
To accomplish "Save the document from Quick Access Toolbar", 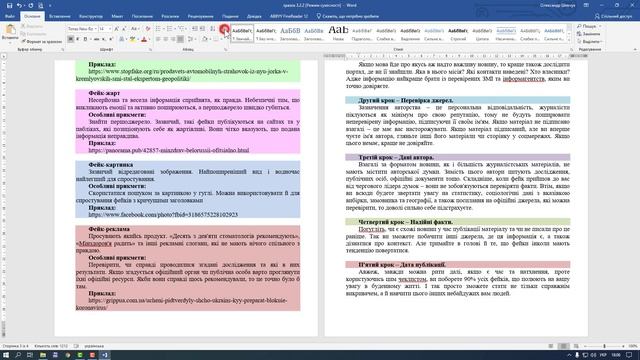I will 9,5.
